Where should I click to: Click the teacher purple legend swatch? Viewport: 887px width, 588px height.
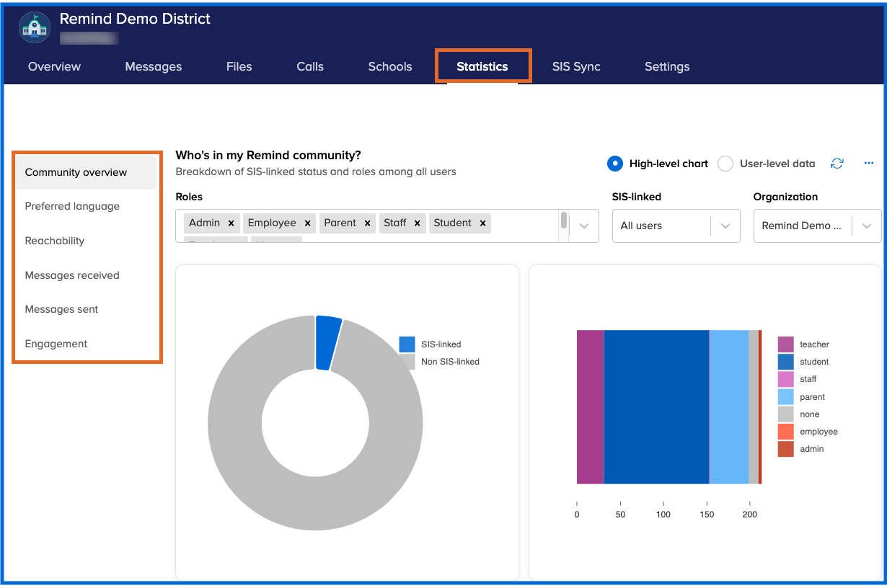785,344
